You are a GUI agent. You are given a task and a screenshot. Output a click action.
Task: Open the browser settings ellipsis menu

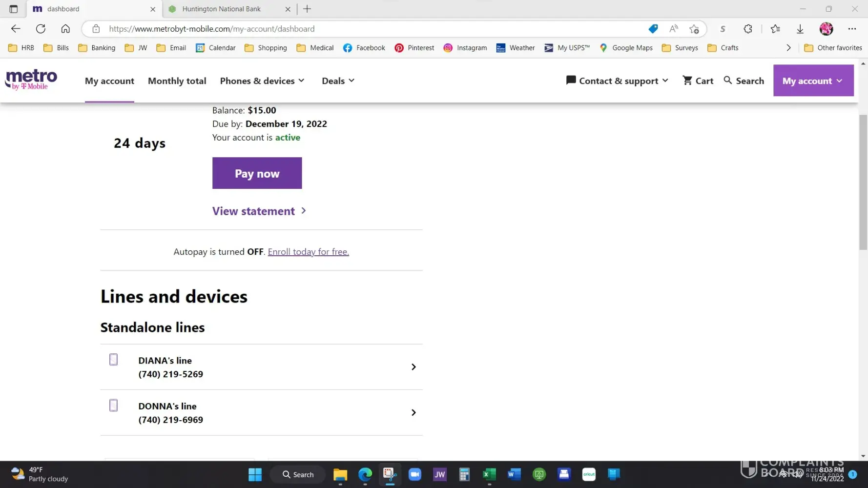click(852, 29)
